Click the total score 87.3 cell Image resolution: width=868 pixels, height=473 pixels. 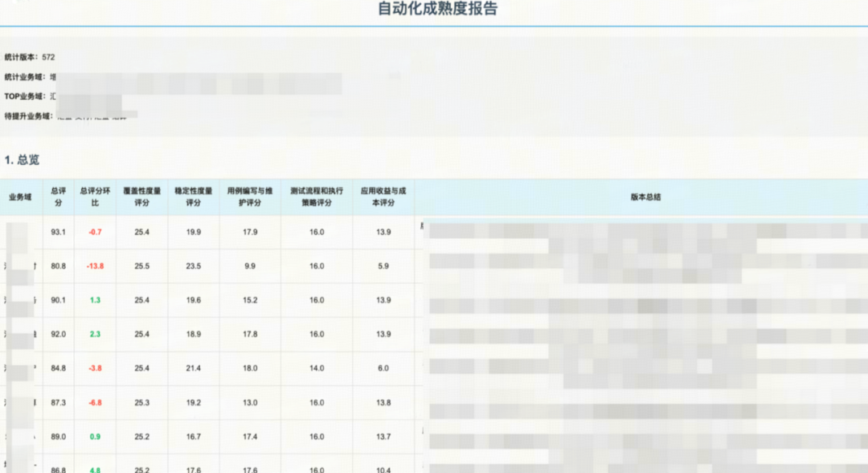pos(58,403)
